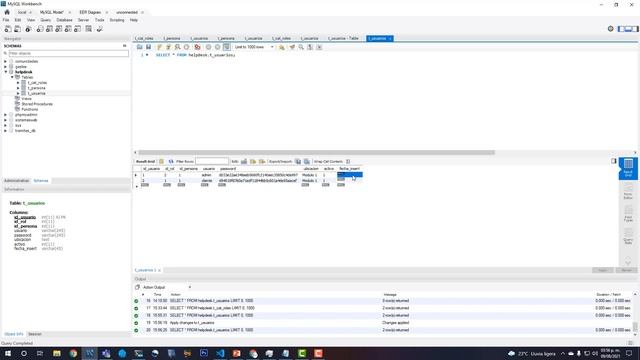This screenshot has width=640, height=360.
Task: Stop the executing query
Action: point(187,47)
